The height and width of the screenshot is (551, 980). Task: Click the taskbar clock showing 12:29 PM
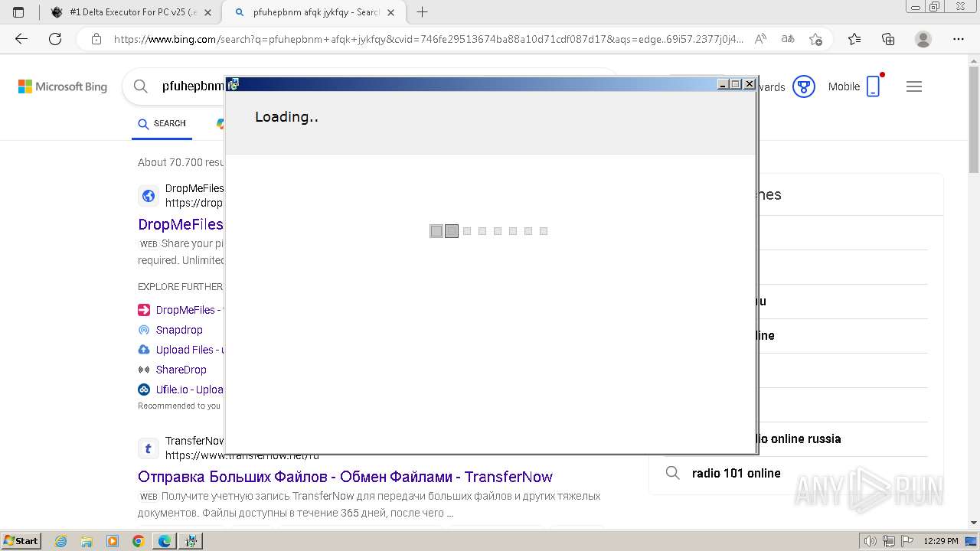[x=941, y=541]
